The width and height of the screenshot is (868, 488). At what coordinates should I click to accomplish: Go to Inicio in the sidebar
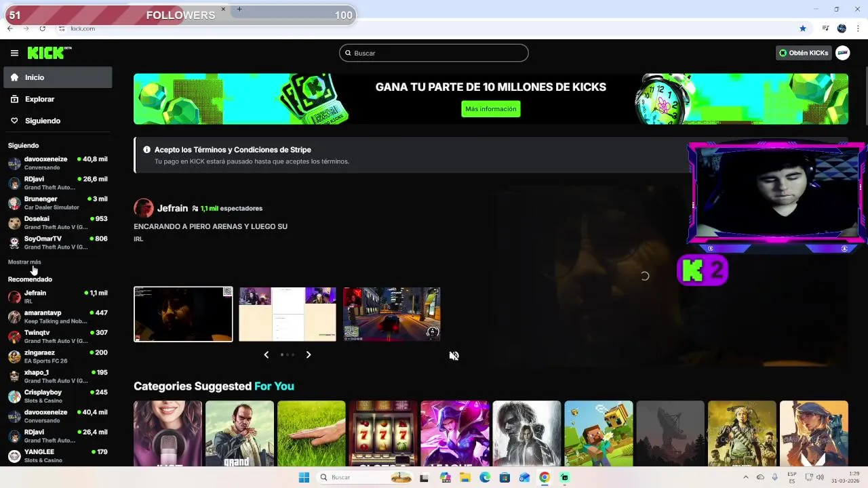(58, 77)
